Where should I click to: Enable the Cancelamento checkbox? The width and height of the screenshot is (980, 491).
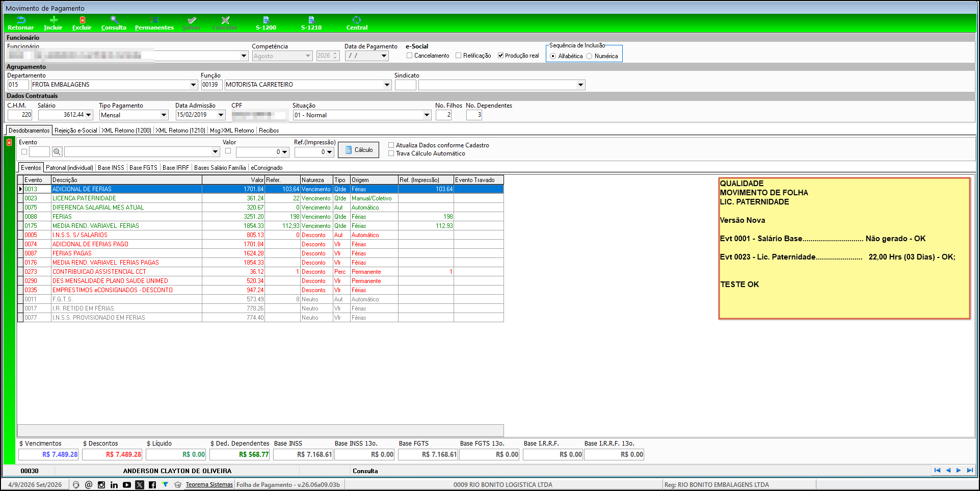409,56
